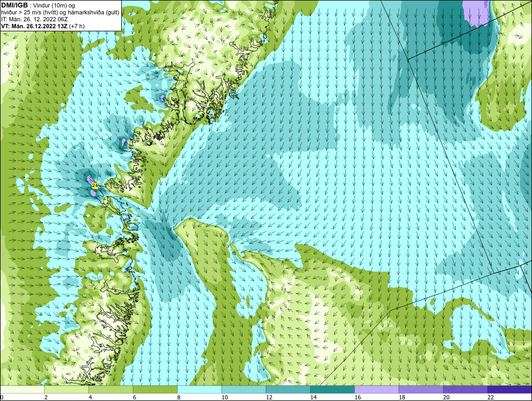The height and width of the screenshot is (401, 532).
Task: Click the '22' label on the wind scale
Action: click(491, 397)
